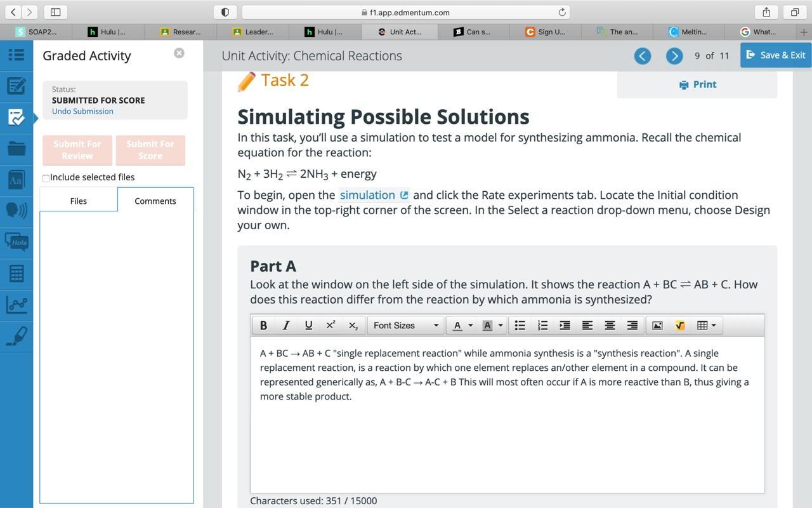The image size is (812, 508).
Task: Apply the current text color
Action: click(x=457, y=325)
